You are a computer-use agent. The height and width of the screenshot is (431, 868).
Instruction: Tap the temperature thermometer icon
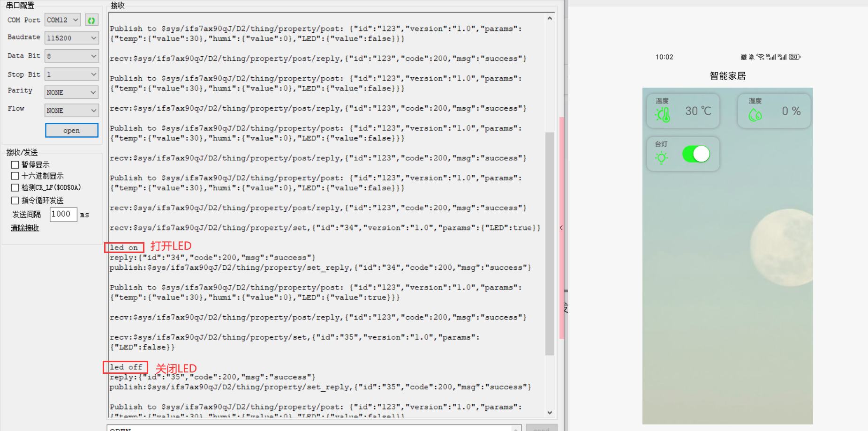tap(663, 114)
